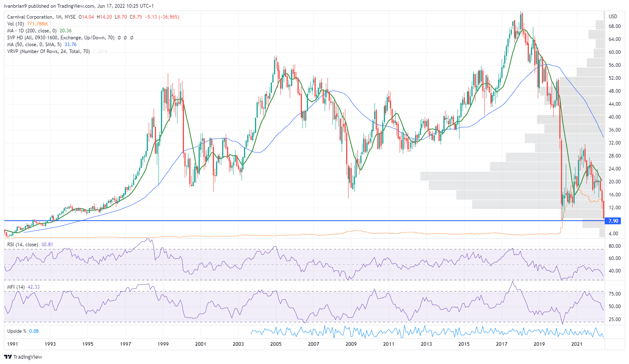Click the 2017 time axis label
The width and height of the screenshot is (629, 364).
(x=502, y=344)
